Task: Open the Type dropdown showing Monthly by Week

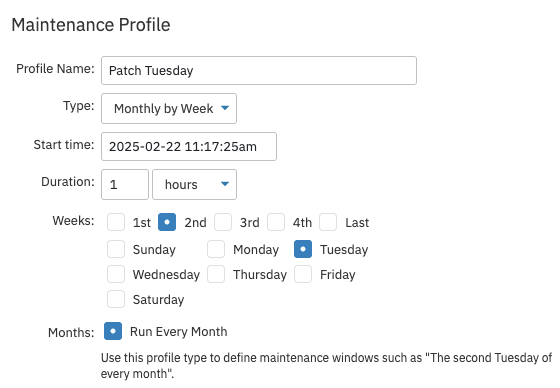Action: pyautogui.click(x=169, y=109)
